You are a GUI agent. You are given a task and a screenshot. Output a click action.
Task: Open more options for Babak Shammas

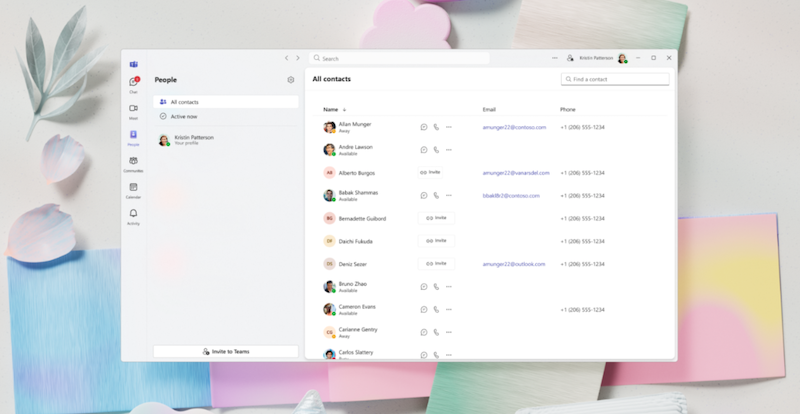(449, 195)
